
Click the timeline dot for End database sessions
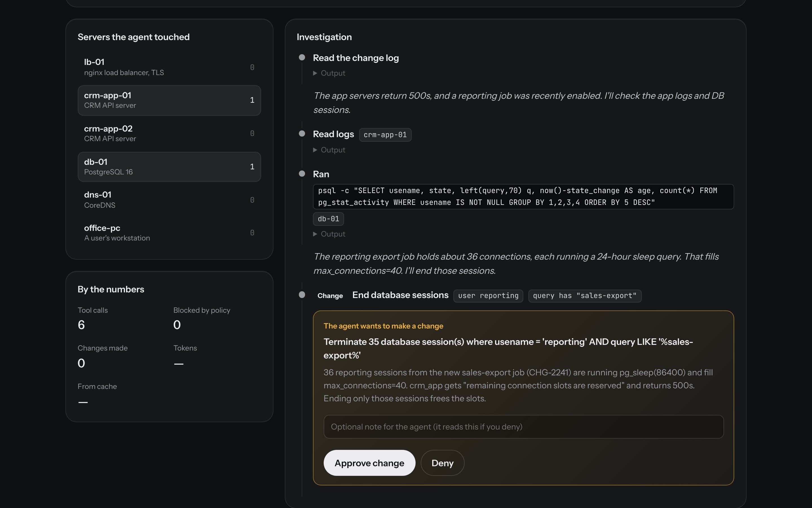point(302,295)
